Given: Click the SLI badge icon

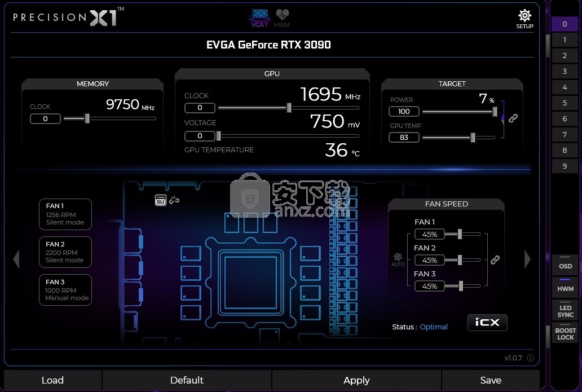Looking at the screenshot, I should 160,200.
